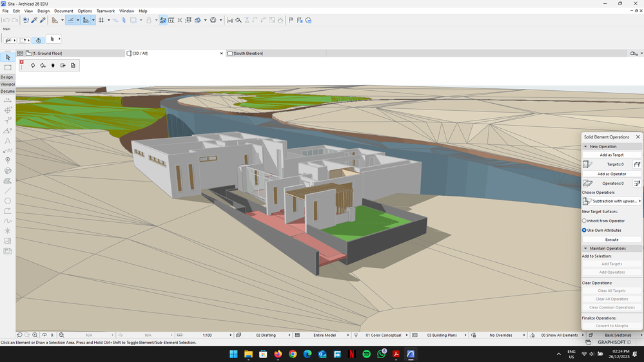
Task: Switch to the South Elevation tab
Action: 248,53
